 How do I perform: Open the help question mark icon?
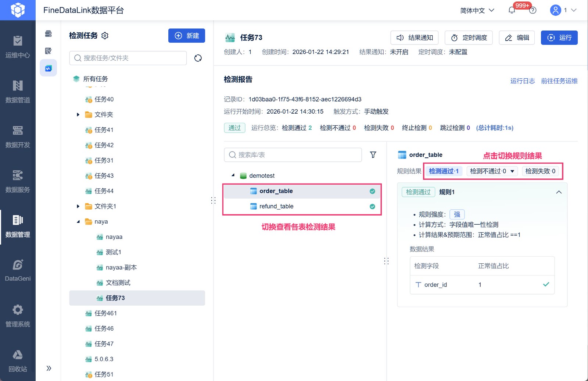(x=533, y=10)
